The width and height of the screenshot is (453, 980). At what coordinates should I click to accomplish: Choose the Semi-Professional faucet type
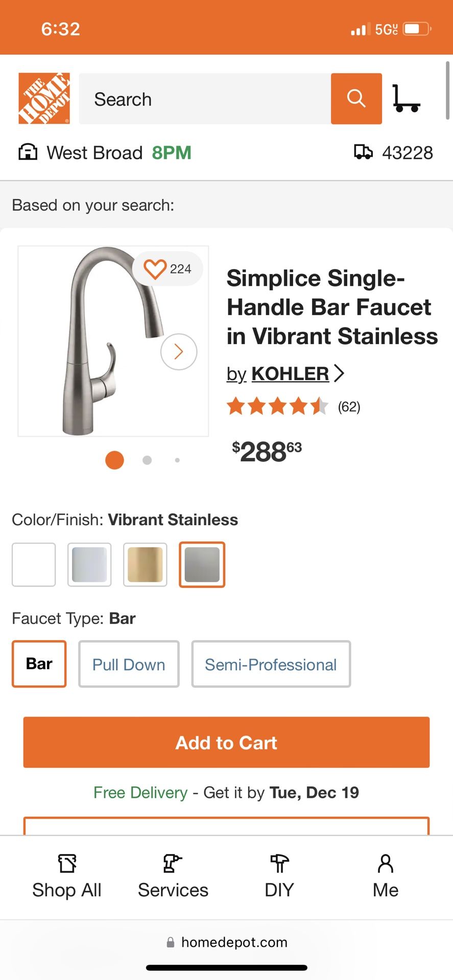pyautogui.click(x=271, y=664)
